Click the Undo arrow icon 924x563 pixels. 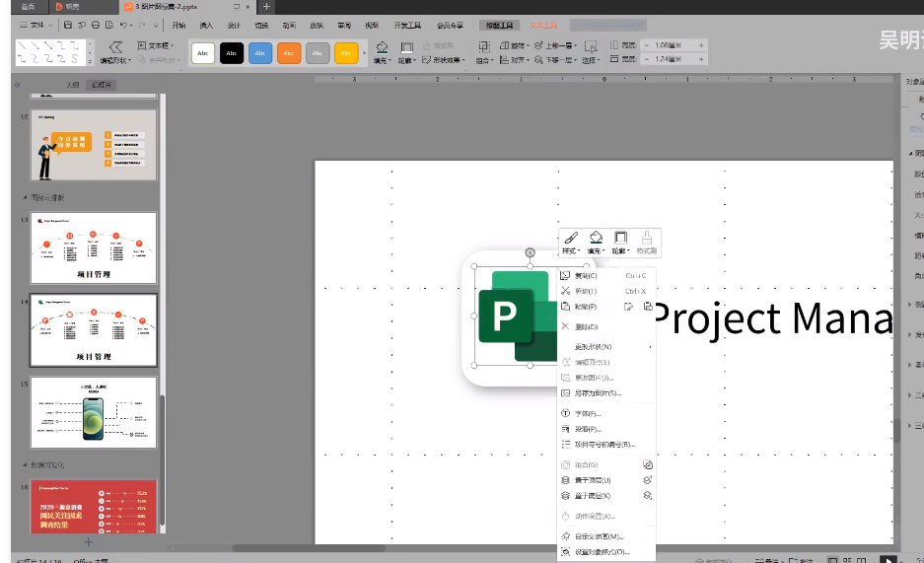[x=123, y=25]
